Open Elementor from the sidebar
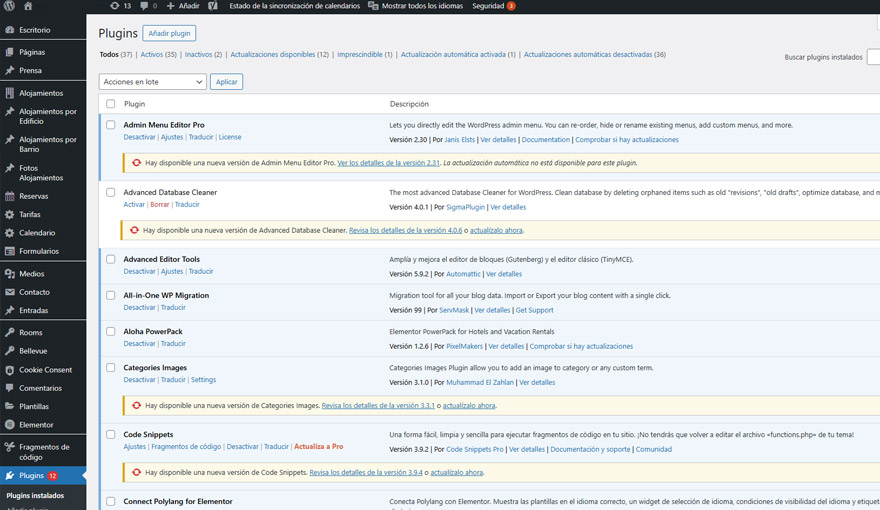 (36, 425)
